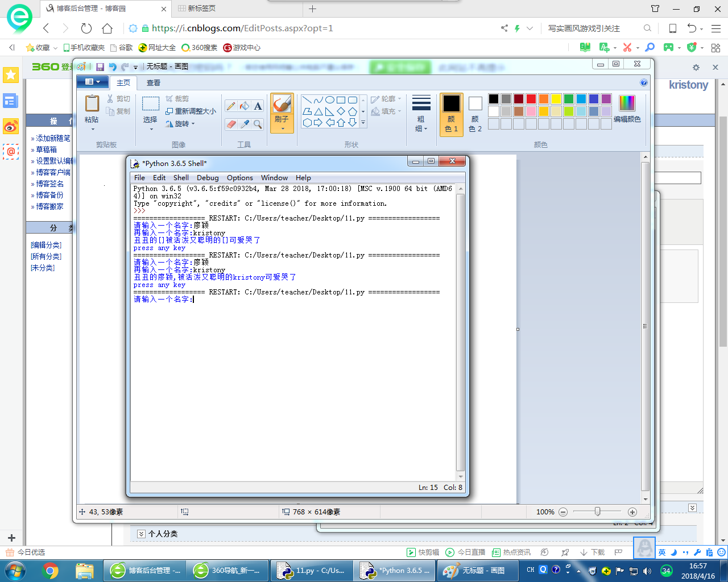This screenshot has height=582, width=728.
Task: Select the Magnifier tool
Action: pos(258,124)
